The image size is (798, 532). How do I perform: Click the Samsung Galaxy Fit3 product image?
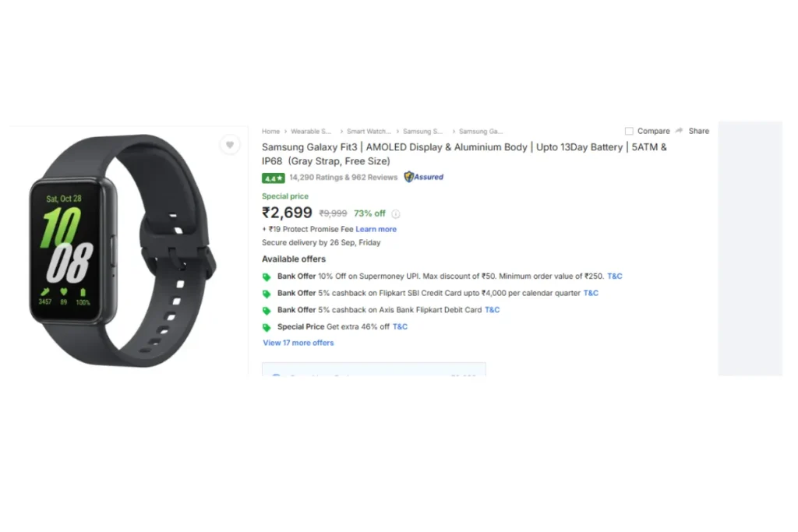(x=122, y=250)
